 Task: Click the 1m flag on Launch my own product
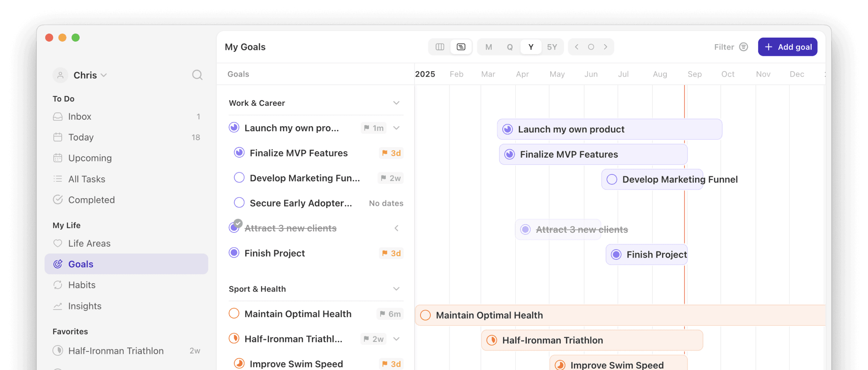374,128
